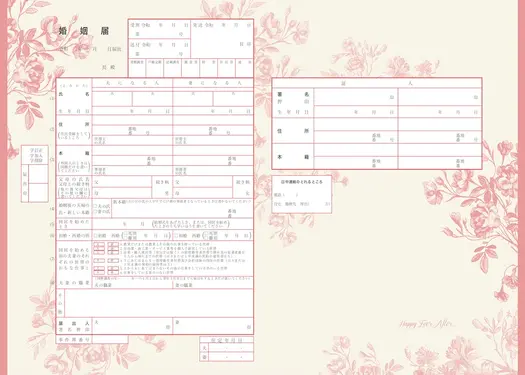The width and height of the screenshot is (525, 375).
Task: Click the husband's surname (氏) field
Action: pyautogui.click(x=112, y=99)
